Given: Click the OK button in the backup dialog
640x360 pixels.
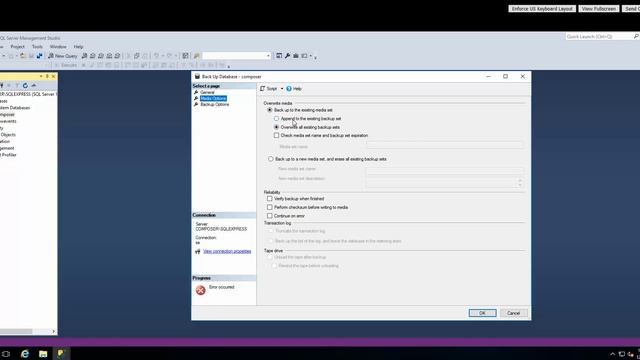Looking at the screenshot, I should pyautogui.click(x=482, y=313).
